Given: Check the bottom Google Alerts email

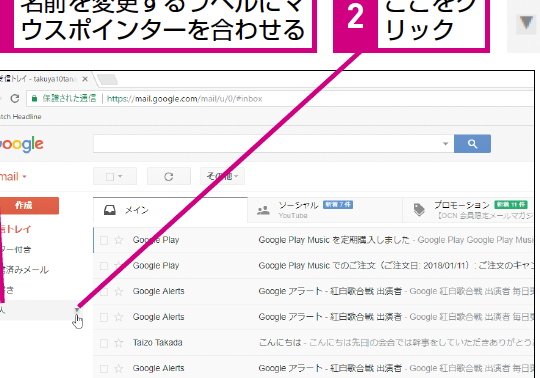Looking at the screenshot, I should [104, 369].
